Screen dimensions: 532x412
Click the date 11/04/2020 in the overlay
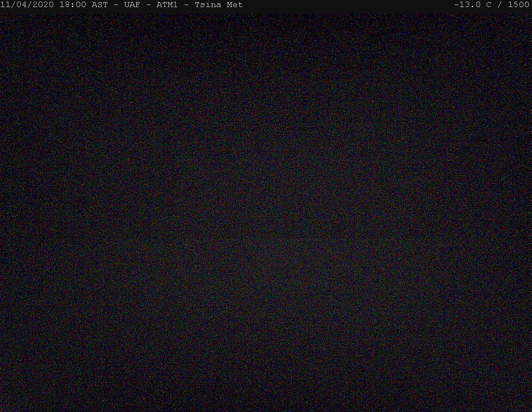[x=27, y=5]
